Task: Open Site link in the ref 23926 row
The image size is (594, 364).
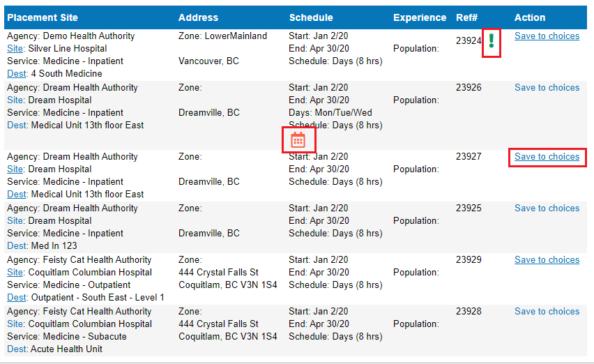Action: click(x=15, y=100)
